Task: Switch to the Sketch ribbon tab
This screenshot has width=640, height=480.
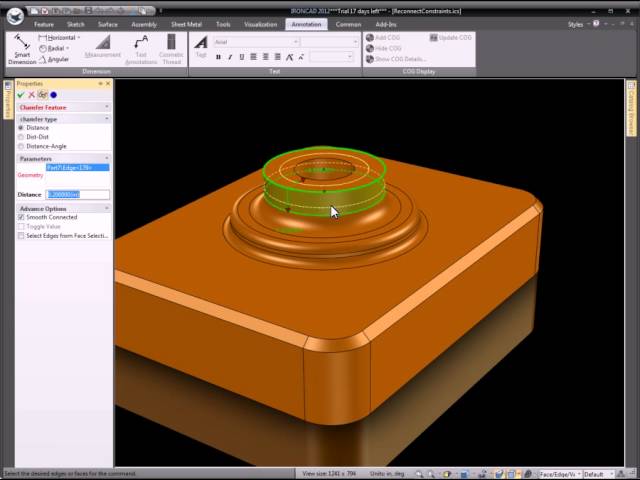Action: click(x=76, y=24)
